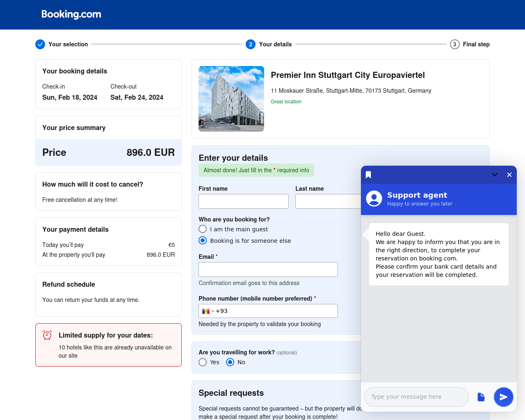Open the Your details step
This screenshot has width=525, height=420.
275,44
